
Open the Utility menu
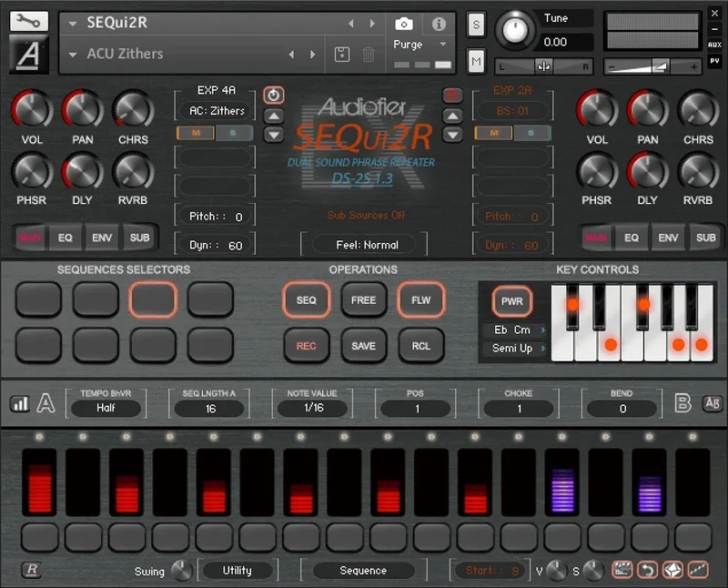(x=238, y=571)
